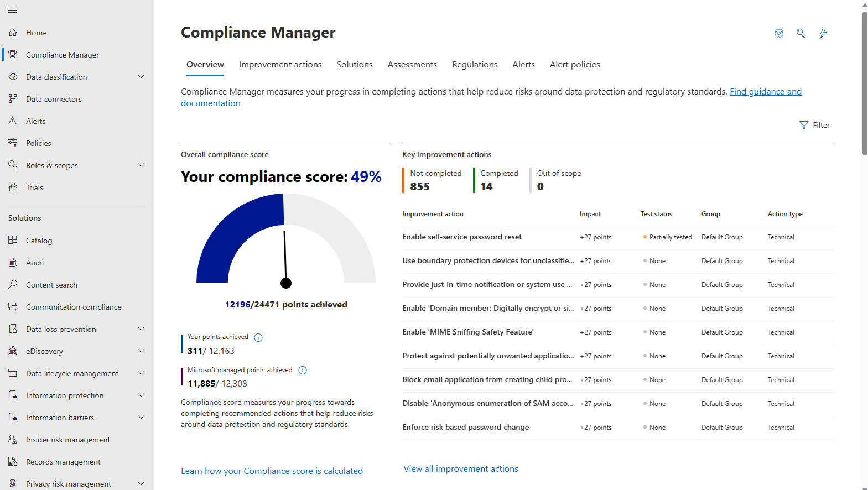Open Enable self-service password reset action
The width and height of the screenshot is (868, 490).
462,237
